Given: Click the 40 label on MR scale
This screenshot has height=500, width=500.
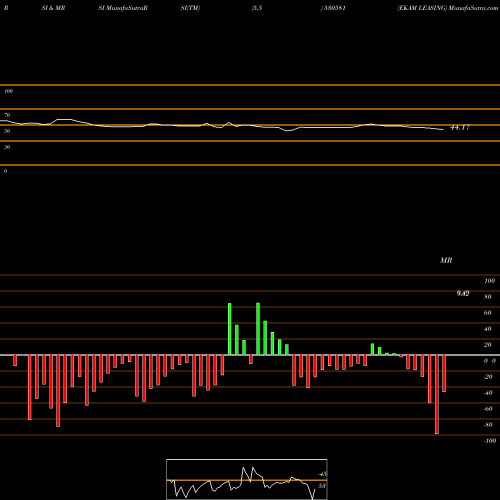Looking at the screenshot, I should [x=487, y=329].
